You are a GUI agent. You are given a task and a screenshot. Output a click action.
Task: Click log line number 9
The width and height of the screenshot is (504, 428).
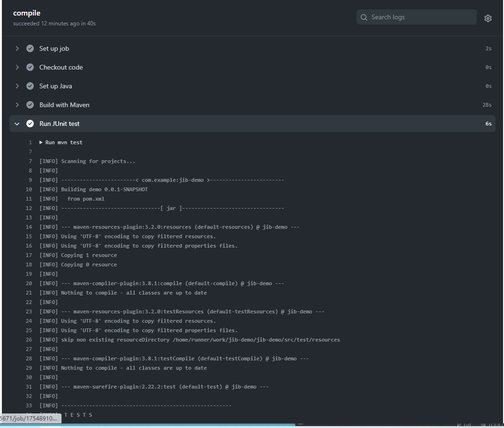pyautogui.click(x=30, y=180)
